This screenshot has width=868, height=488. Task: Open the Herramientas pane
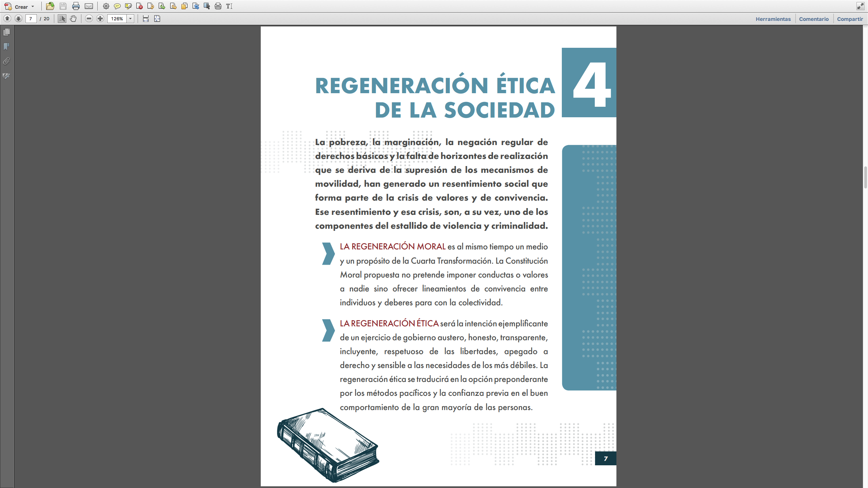point(773,19)
